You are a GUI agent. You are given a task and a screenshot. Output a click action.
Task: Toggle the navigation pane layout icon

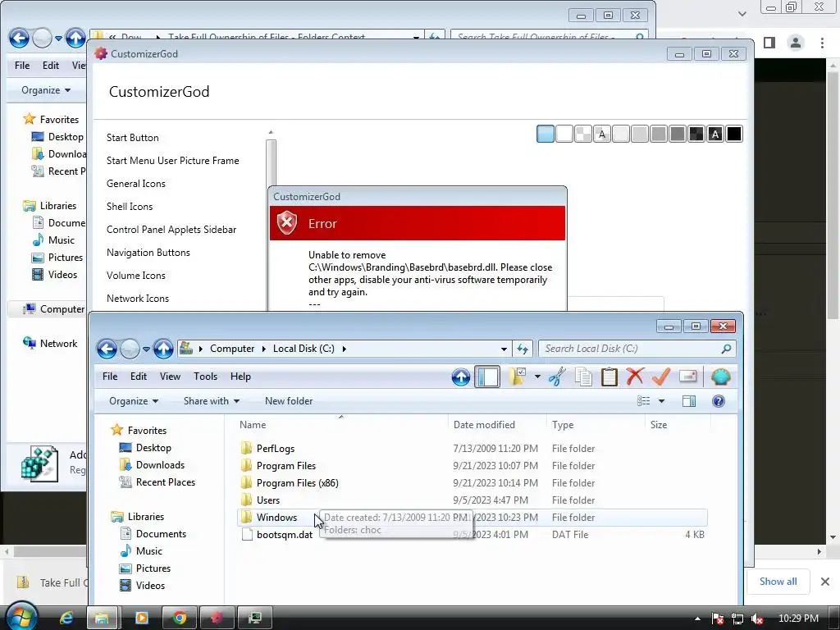(x=487, y=377)
